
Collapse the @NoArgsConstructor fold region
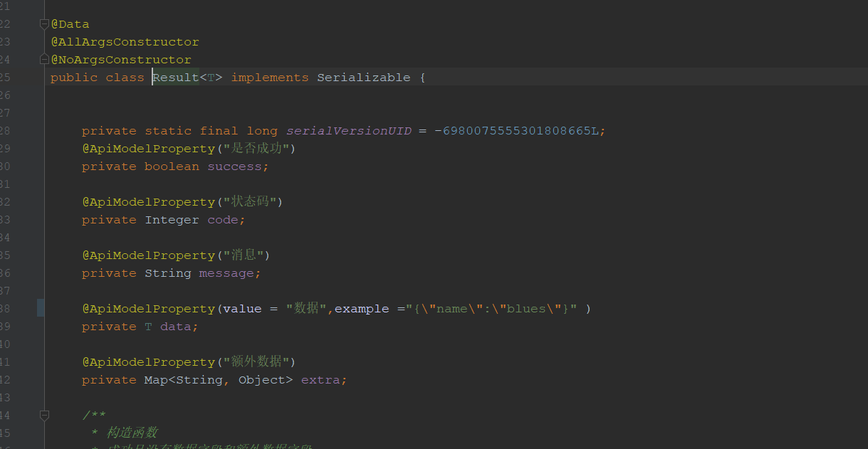pyautogui.click(x=43, y=59)
